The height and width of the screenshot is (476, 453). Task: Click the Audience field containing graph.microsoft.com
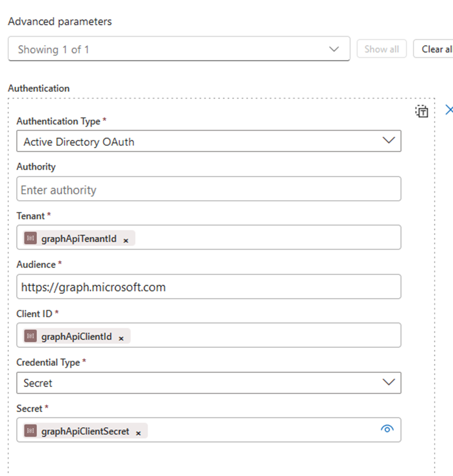pos(200,287)
